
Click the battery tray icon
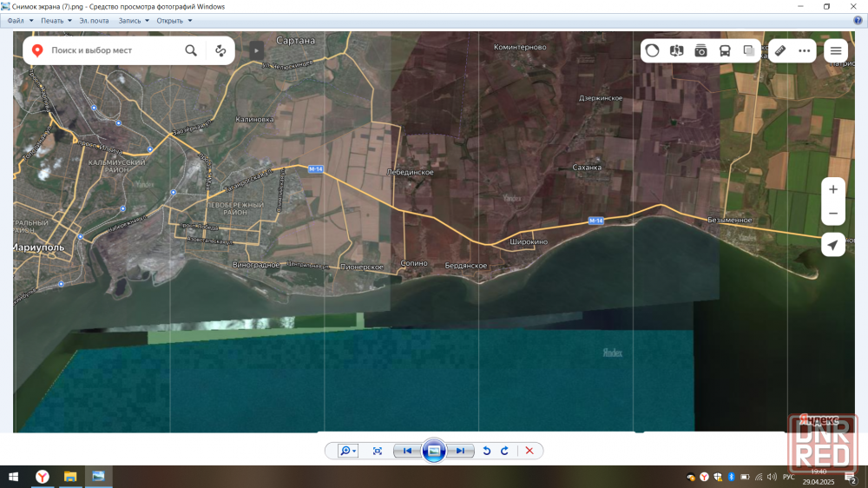pos(745,477)
